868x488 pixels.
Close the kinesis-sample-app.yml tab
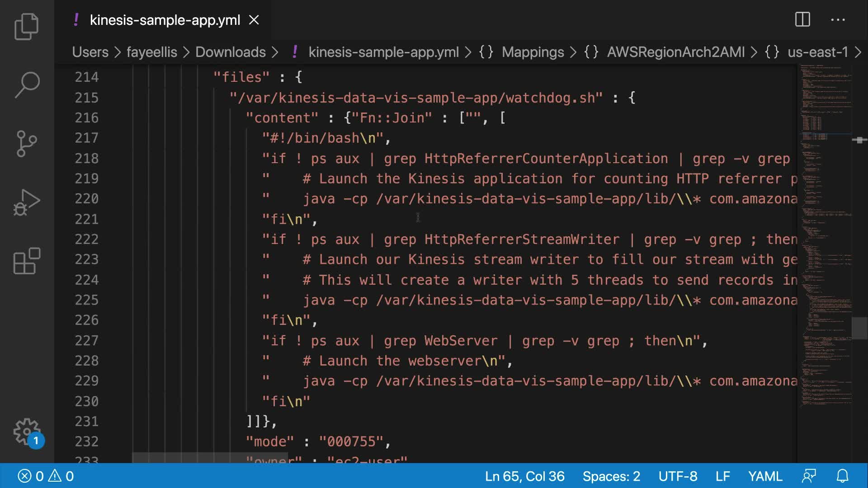[x=254, y=20]
